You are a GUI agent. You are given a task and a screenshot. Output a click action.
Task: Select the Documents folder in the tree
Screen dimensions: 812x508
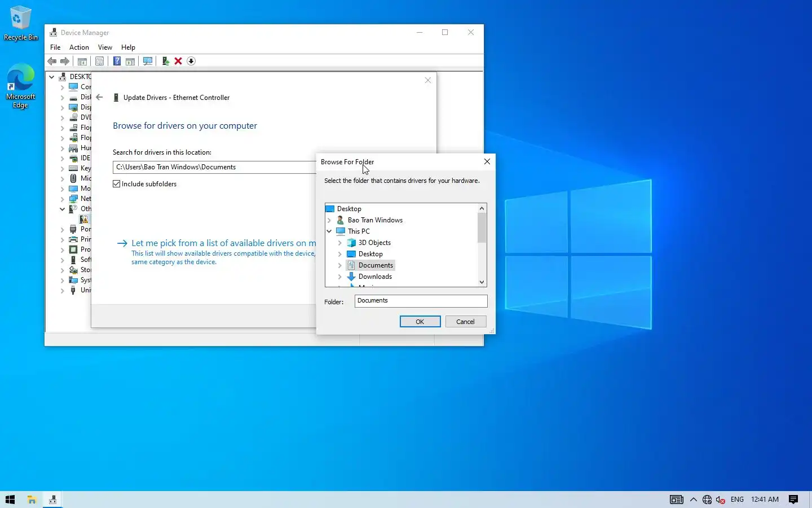point(376,265)
